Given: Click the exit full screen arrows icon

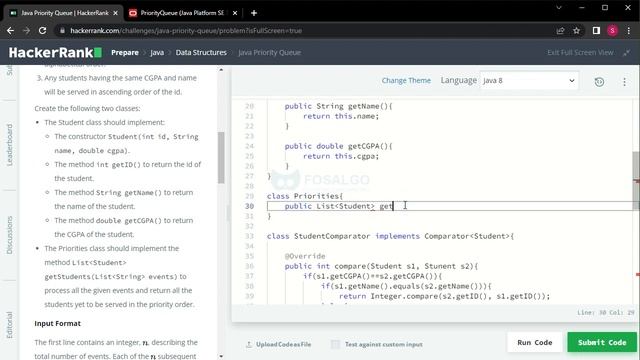Looking at the screenshot, I should (627, 53).
